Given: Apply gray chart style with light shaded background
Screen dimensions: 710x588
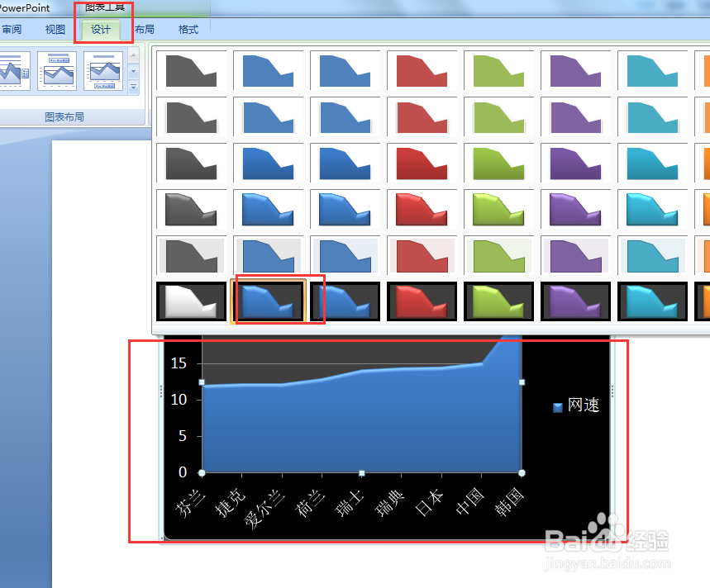Looking at the screenshot, I should pyautogui.click(x=191, y=255).
